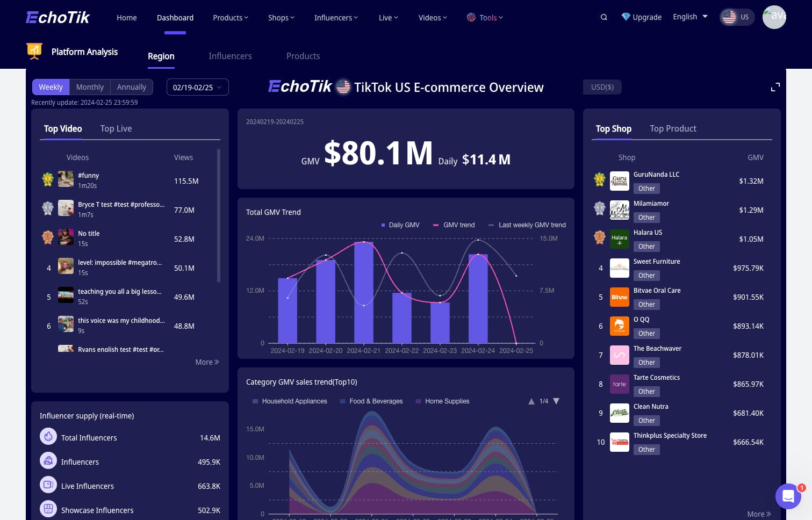The height and width of the screenshot is (520, 812).
Task: Select the Monthly period toggle
Action: 90,87
